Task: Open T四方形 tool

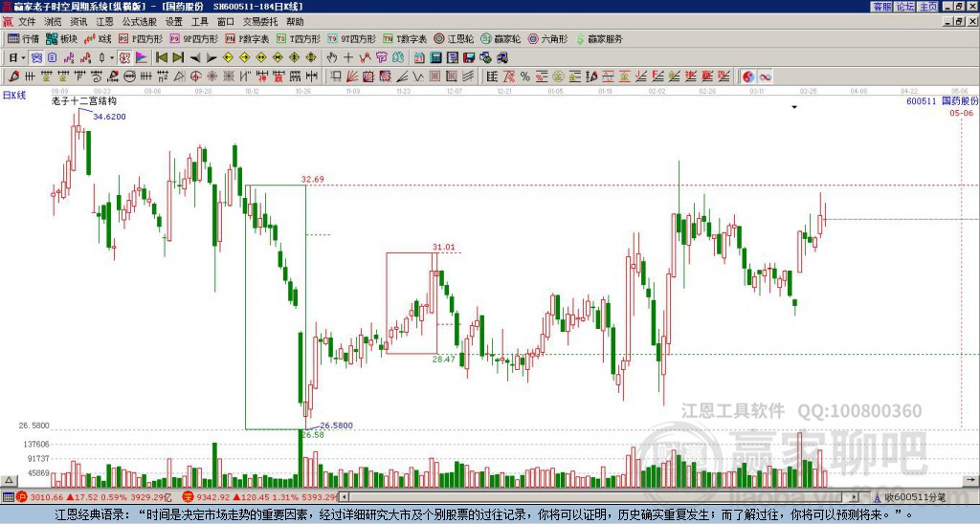Action: 299,38
